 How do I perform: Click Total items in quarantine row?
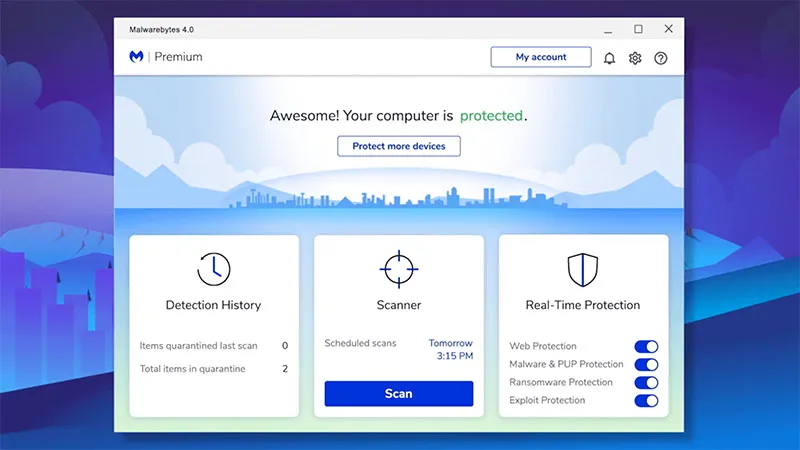[x=214, y=368]
